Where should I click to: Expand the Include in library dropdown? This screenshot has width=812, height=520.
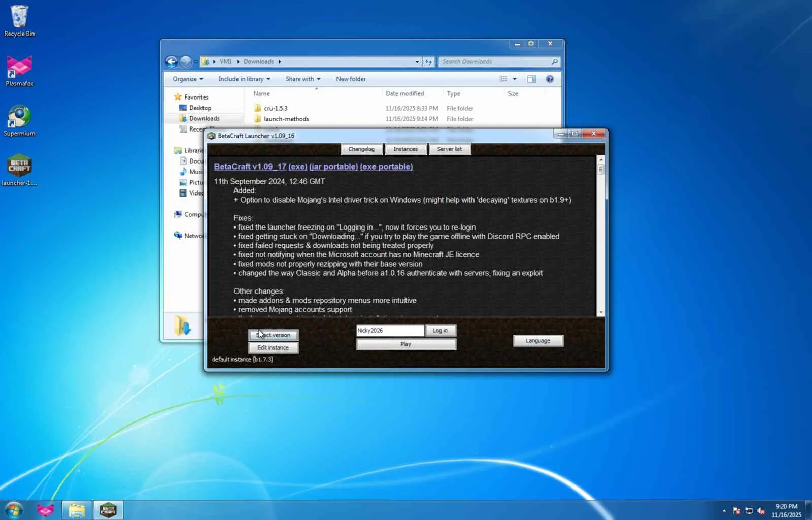point(244,79)
